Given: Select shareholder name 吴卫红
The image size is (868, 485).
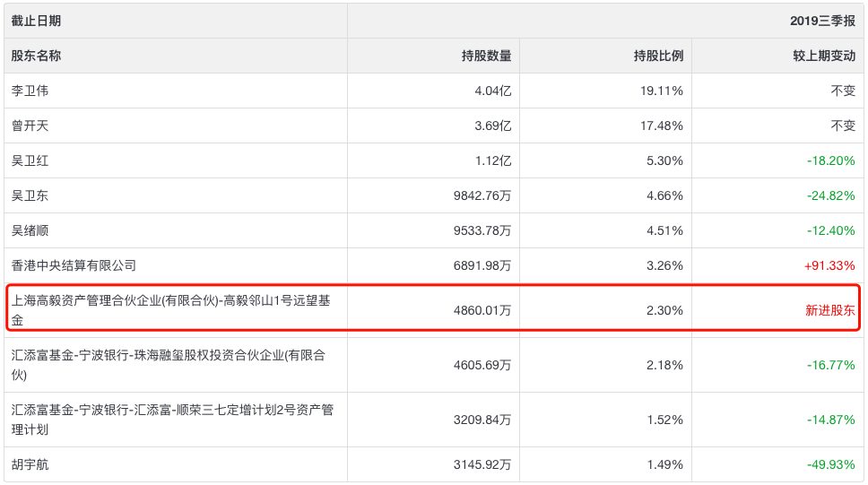Looking at the screenshot, I should (x=30, y=160).
